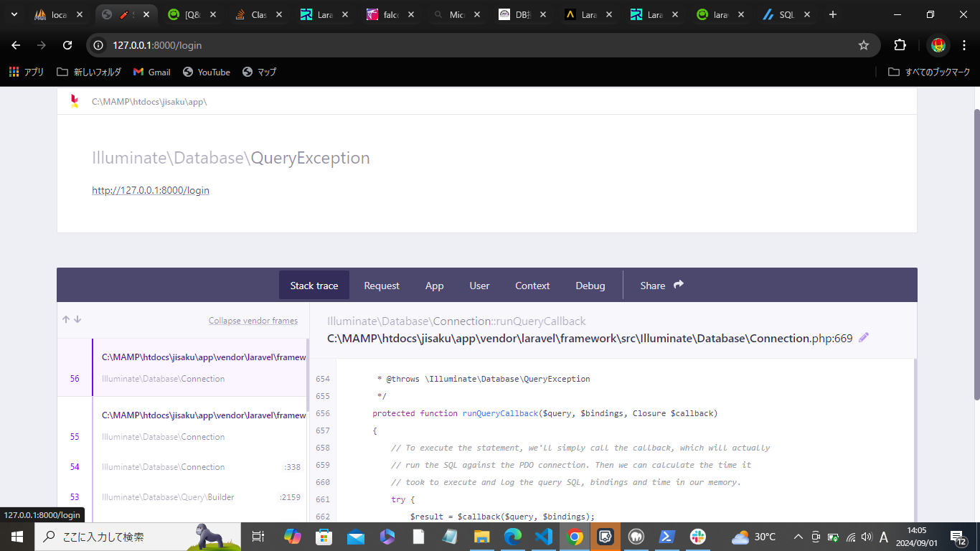
Task: Click the site information icon in address bar
Action: (x=100, y=45)
